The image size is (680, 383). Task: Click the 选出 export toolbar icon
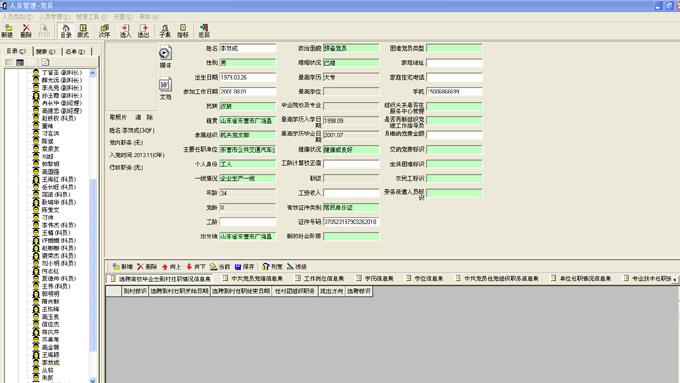[x=144, y=31]
